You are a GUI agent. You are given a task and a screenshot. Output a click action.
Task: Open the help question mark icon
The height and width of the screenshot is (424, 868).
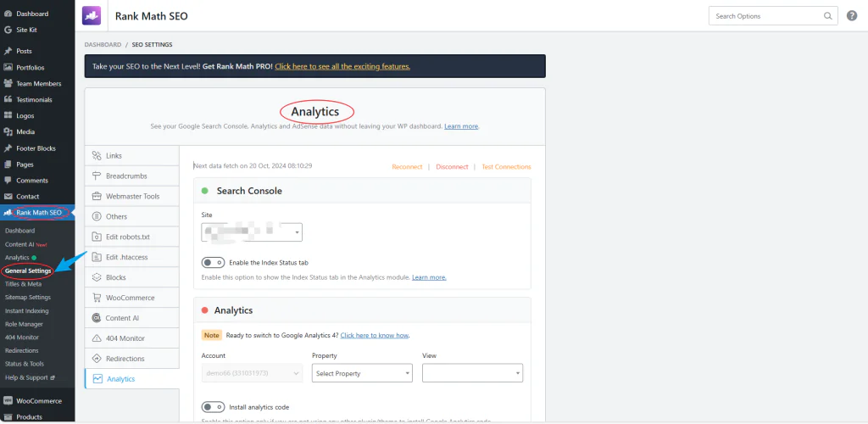852,16
